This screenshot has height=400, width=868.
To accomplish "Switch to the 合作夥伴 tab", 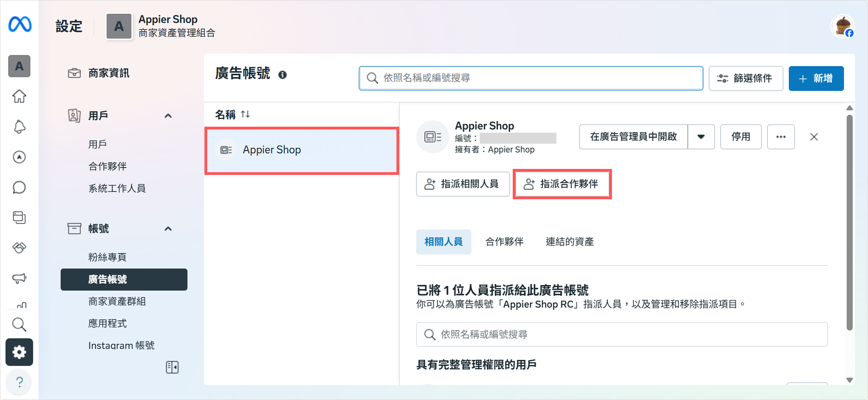I will (504, 242).
